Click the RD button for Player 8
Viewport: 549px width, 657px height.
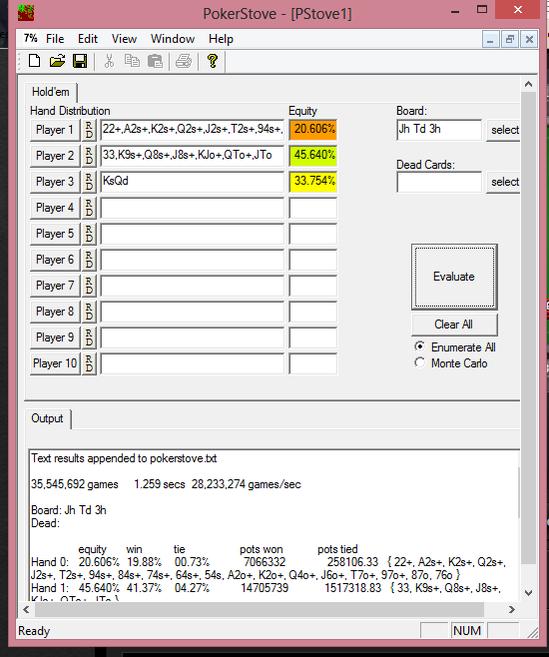point(89,312)
